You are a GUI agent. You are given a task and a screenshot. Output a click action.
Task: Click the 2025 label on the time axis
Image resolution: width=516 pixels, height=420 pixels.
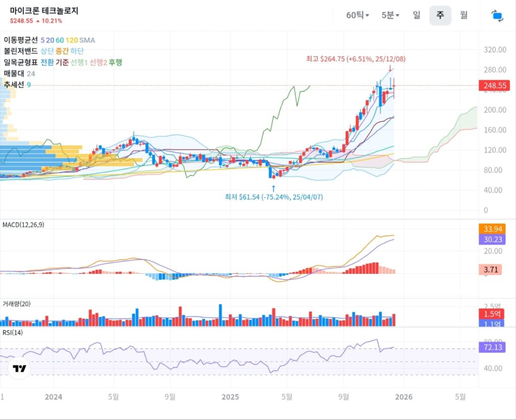tap(229, 397)
